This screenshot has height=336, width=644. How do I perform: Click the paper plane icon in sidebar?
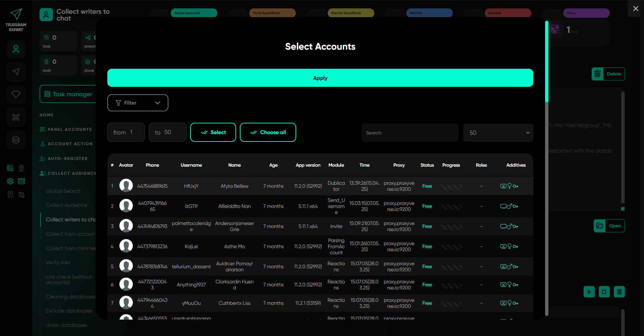16,72
